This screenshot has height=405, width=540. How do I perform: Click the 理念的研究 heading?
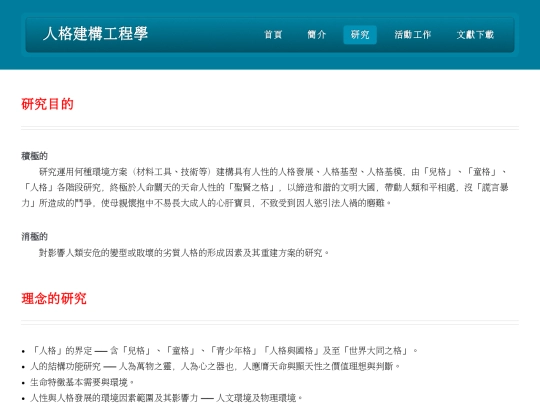coord(54,298)
